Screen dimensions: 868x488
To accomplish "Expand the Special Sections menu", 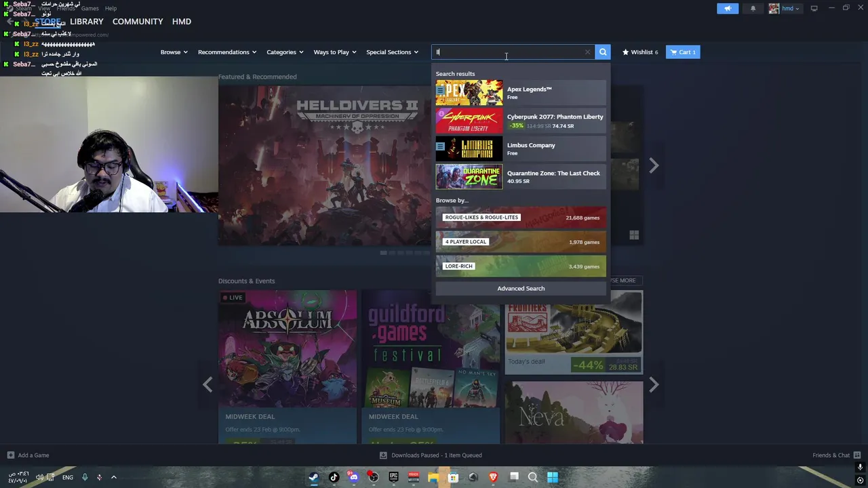I will [393, 52].
